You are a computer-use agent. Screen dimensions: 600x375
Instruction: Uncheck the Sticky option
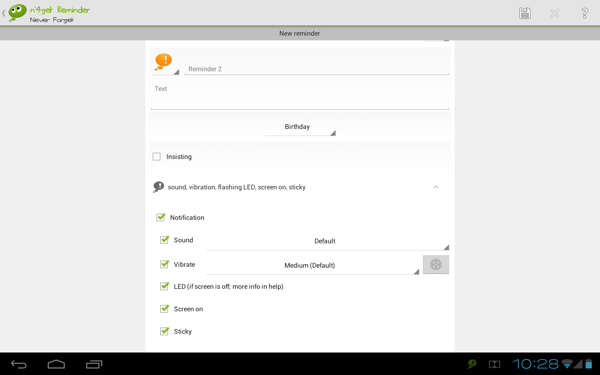click(164, 331)
